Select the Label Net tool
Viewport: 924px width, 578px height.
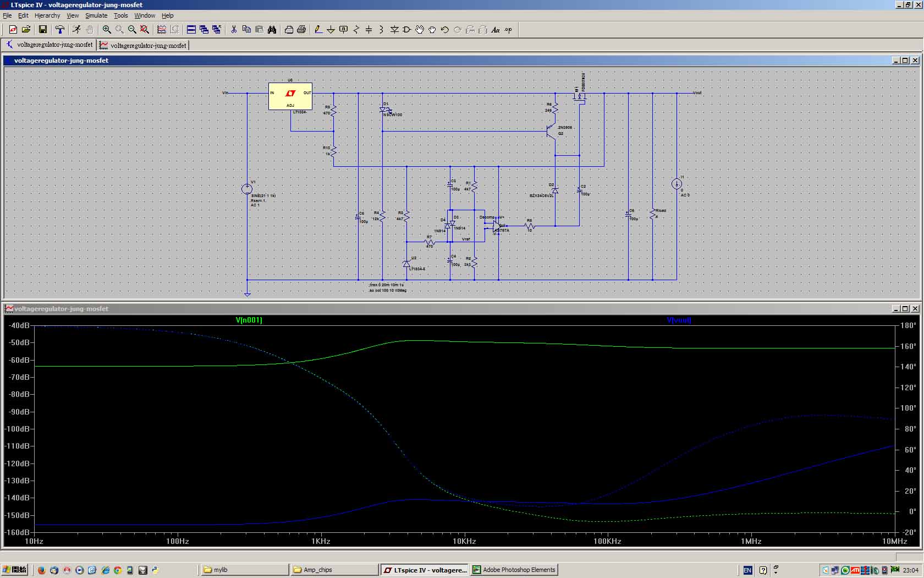344,30
